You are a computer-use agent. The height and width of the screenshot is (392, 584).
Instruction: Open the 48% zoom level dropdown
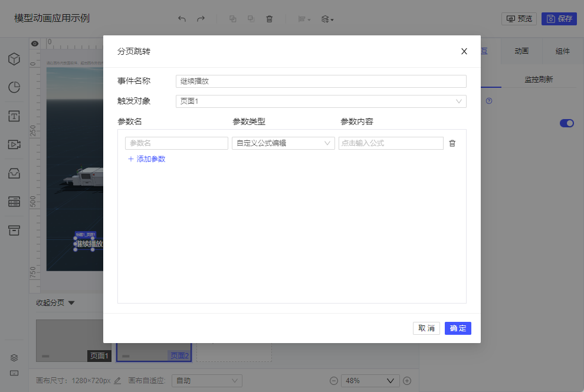[370, 381]
